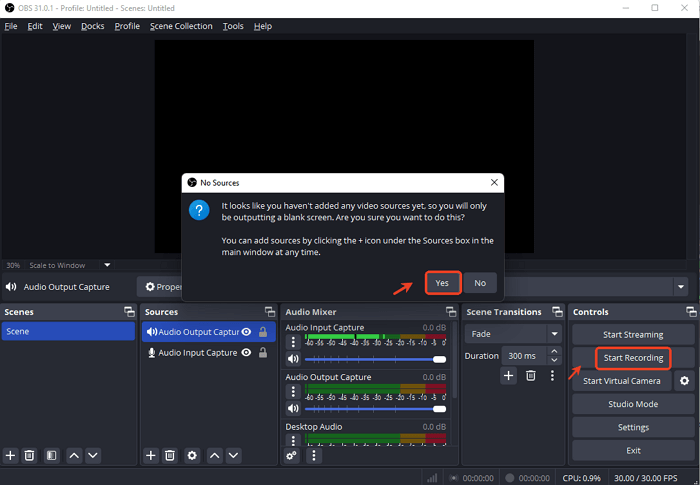Adjust Audio Input Capture volume slider
The width and height of the screenshot is (700, 485).
point(375,359)
